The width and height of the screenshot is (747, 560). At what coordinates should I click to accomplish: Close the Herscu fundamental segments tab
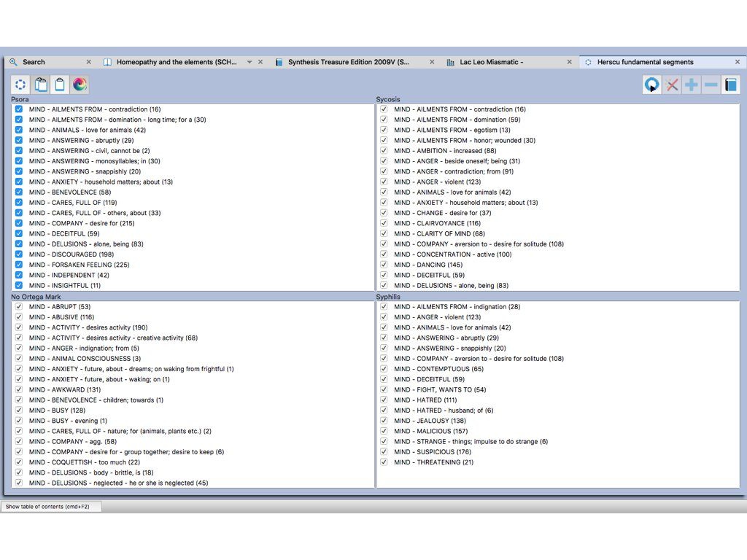tap(738, 62)
